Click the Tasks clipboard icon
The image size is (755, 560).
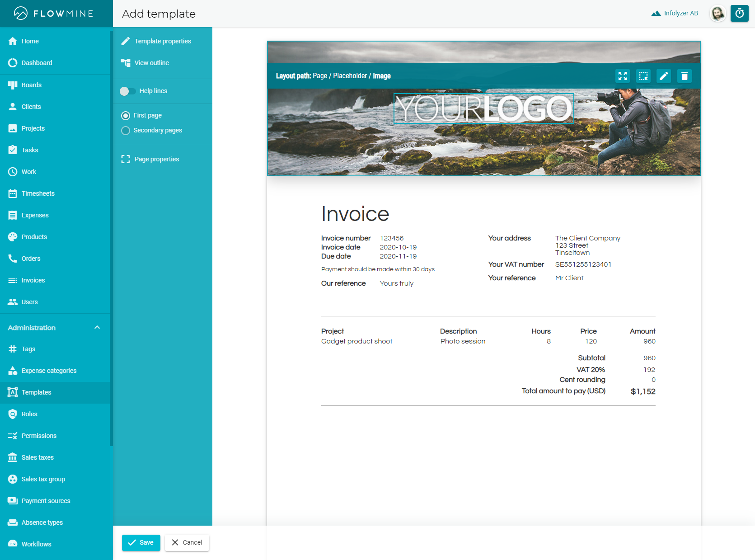(13, 150)
